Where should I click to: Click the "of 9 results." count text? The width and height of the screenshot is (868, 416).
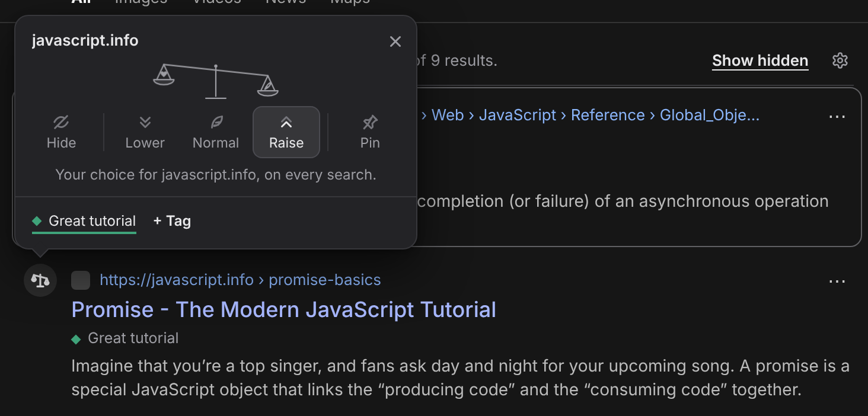(457, 60)
